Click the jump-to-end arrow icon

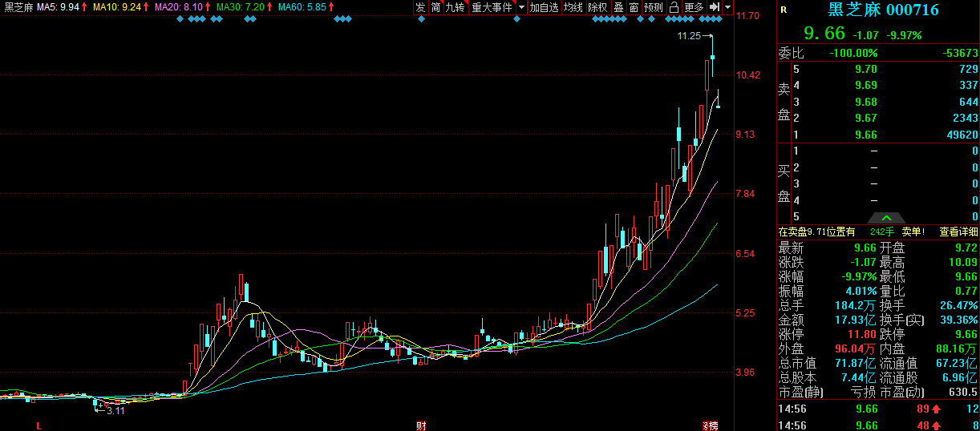[714, 7]
